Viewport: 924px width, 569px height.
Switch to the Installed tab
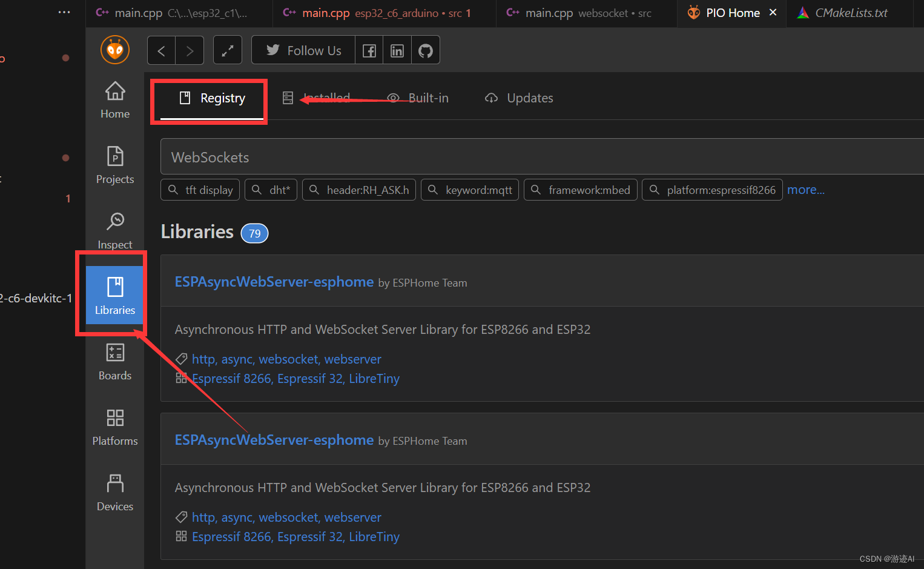coord(316,98)
